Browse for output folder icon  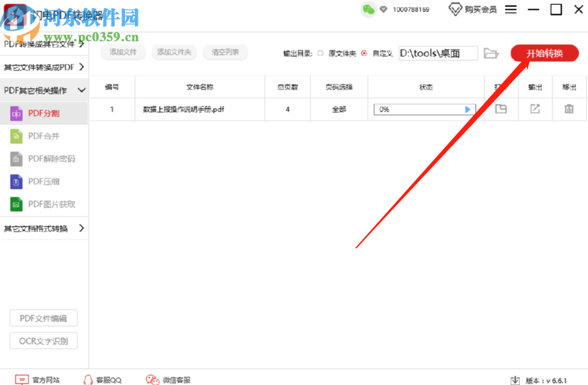(x=491, y=53)
